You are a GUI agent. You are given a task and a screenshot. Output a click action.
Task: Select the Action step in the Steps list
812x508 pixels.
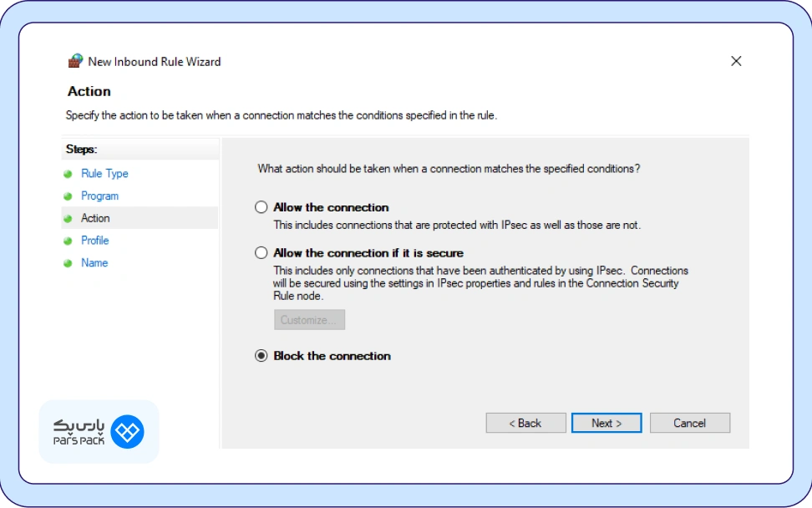(95, 218)
